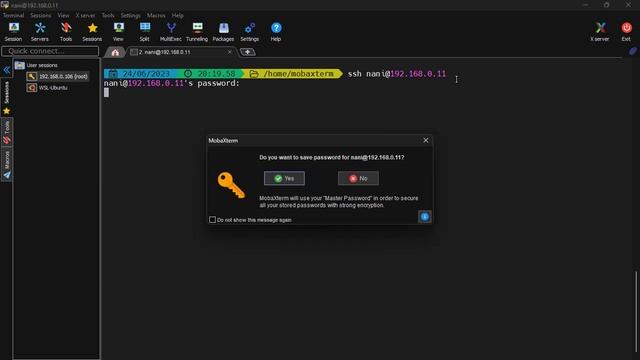The image size is (640, 360).
Task: Close the nani@192.168.0.11 terminal tab
Action: (230, 52)
